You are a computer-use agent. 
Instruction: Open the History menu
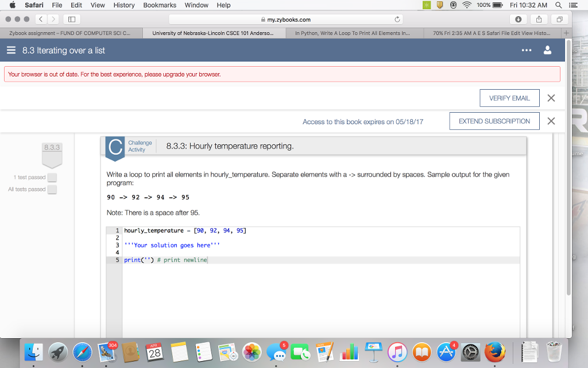(124, 5)
